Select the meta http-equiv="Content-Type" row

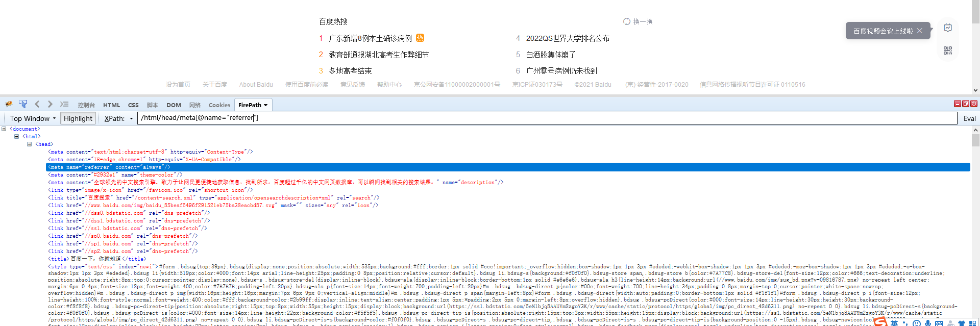pos(151,152)
